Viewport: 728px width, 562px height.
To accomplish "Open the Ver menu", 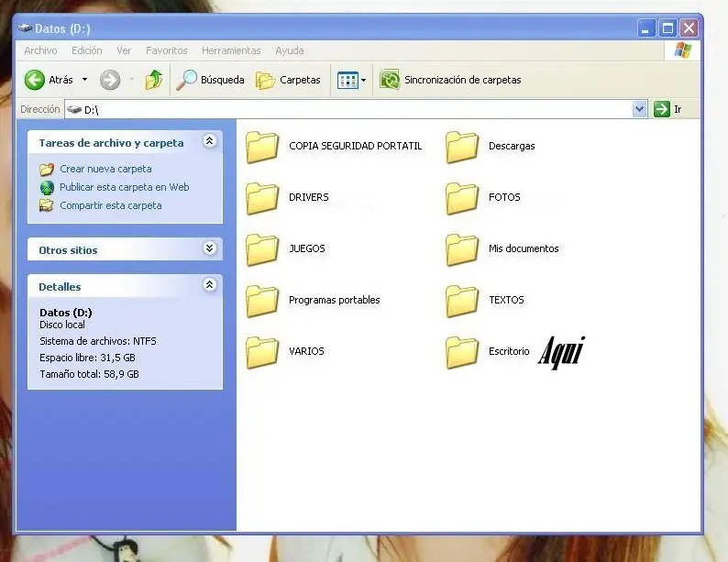I will 124,50.
